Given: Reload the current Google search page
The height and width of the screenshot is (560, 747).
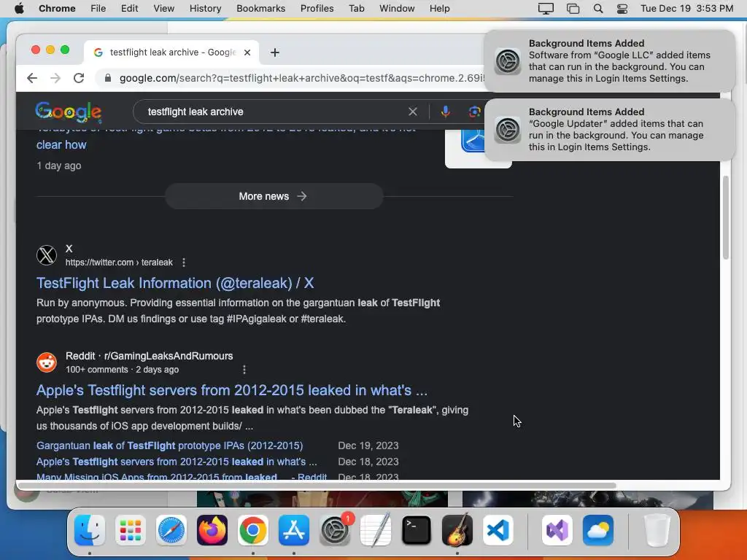Looking at the screenshot, I should tap(79, 78).
